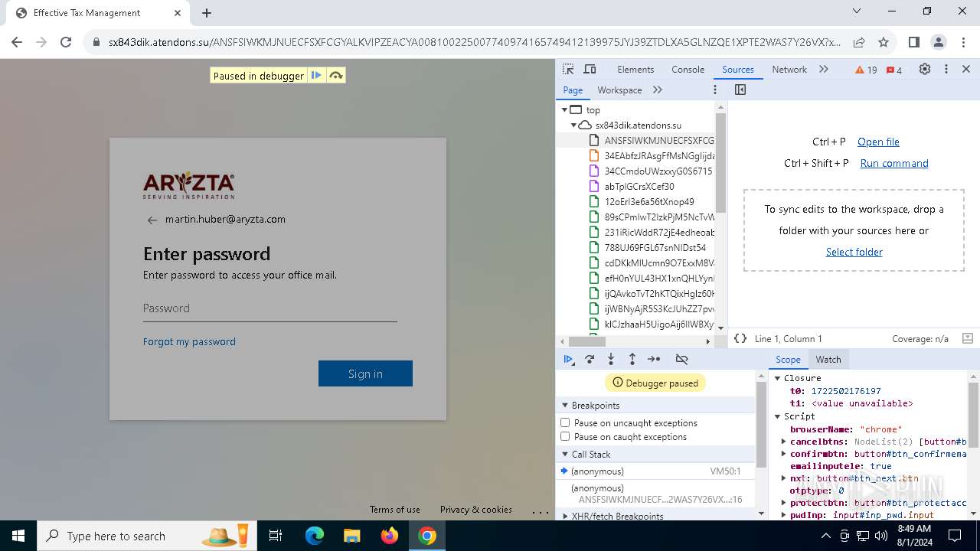This screenshot has width=980, height=551.
Task: Bookmark this tab with star icon
Action: (x=884, y=42)
